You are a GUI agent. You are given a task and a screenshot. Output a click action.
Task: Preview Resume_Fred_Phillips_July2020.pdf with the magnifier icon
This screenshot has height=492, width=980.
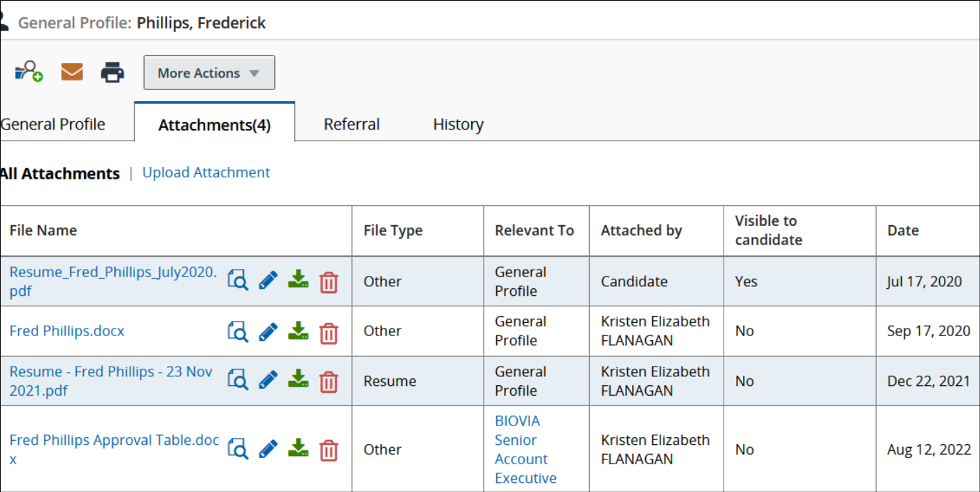(x=237, y=280)
